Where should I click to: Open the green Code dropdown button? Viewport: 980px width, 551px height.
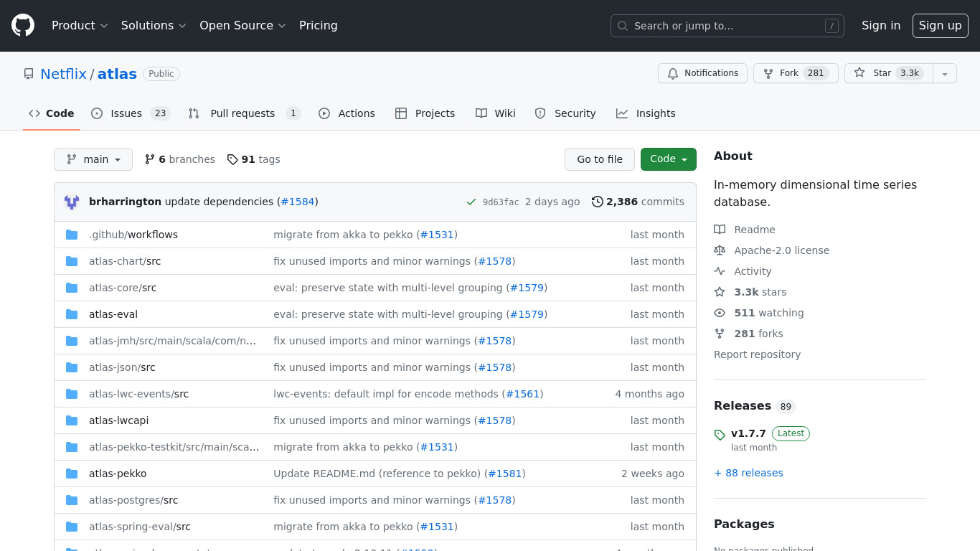[x=669, y=159]
